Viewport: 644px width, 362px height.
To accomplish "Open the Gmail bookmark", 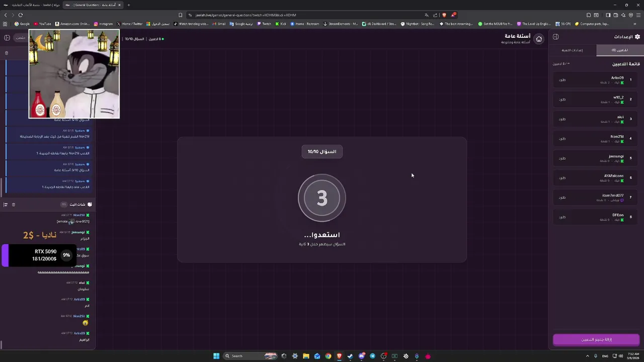I will [219, 24].
